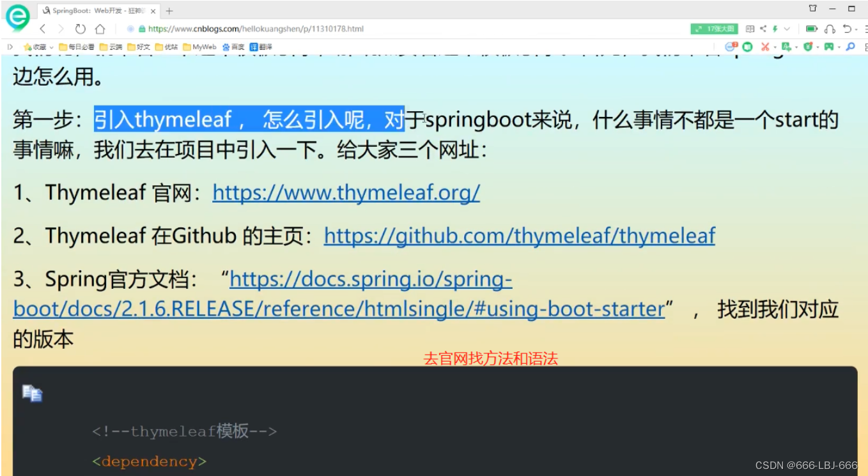The width and height of the screenshot is (868, 476).
Task: Click the share icon in address bar
Action: pyautogui.click(x=763, y=29)
